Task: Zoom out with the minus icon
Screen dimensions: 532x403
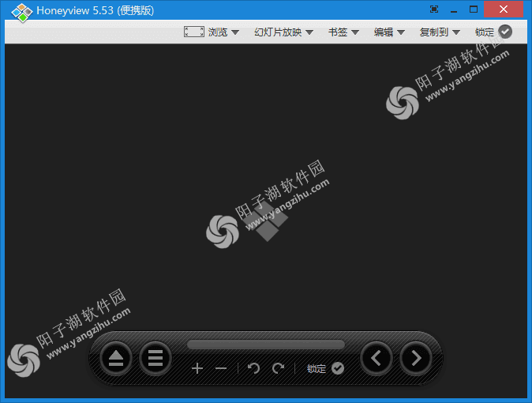Action: pyautogui.click(x=221, y=368)
